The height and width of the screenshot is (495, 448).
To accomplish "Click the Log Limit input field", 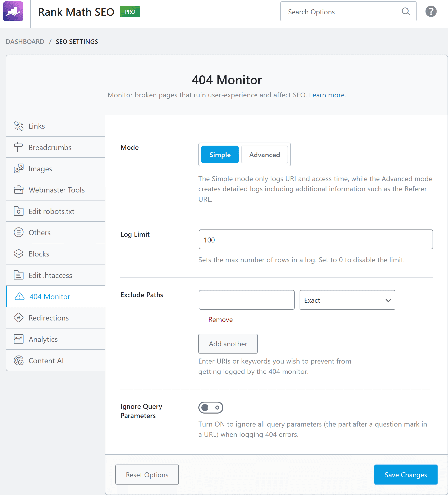I will pos(316,240).
